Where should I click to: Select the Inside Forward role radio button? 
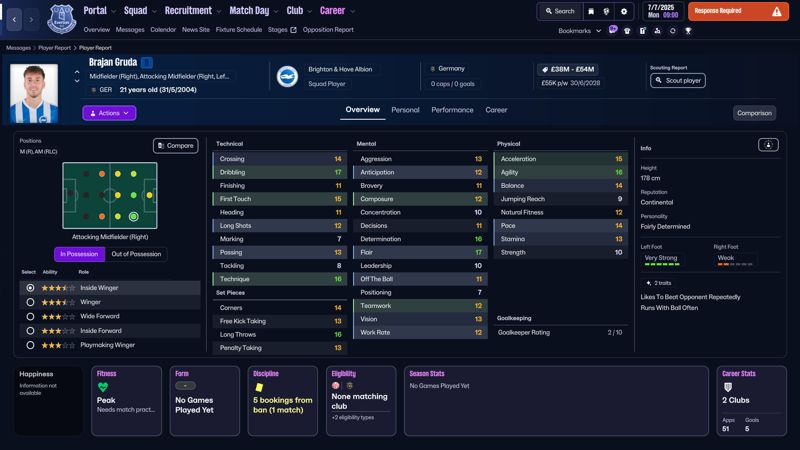coord(30,331)
